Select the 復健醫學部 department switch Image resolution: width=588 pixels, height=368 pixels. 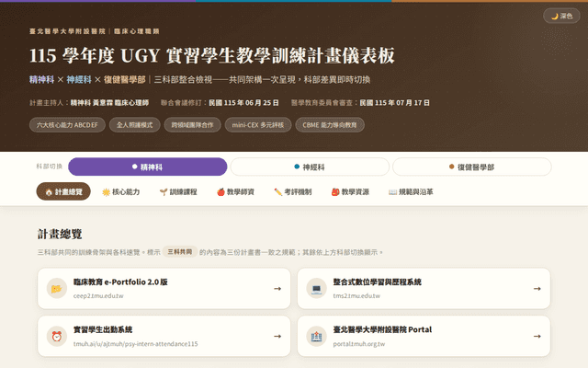[471, 167]
